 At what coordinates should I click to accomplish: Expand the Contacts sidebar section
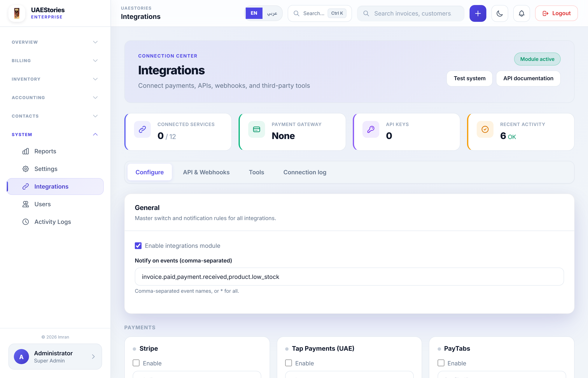(55, 116)
